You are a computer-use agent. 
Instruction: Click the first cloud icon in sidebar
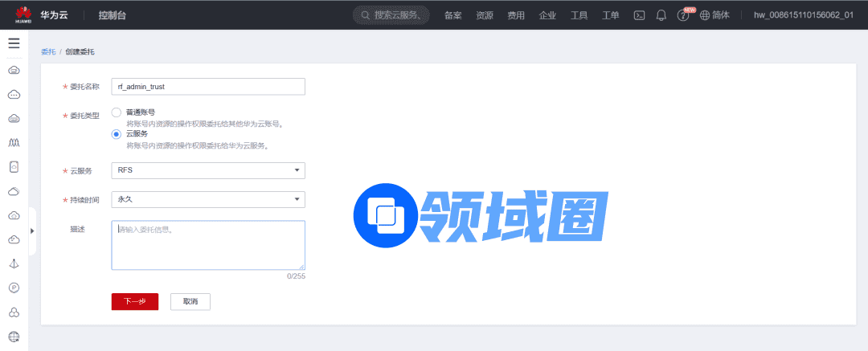coord(14,71)
